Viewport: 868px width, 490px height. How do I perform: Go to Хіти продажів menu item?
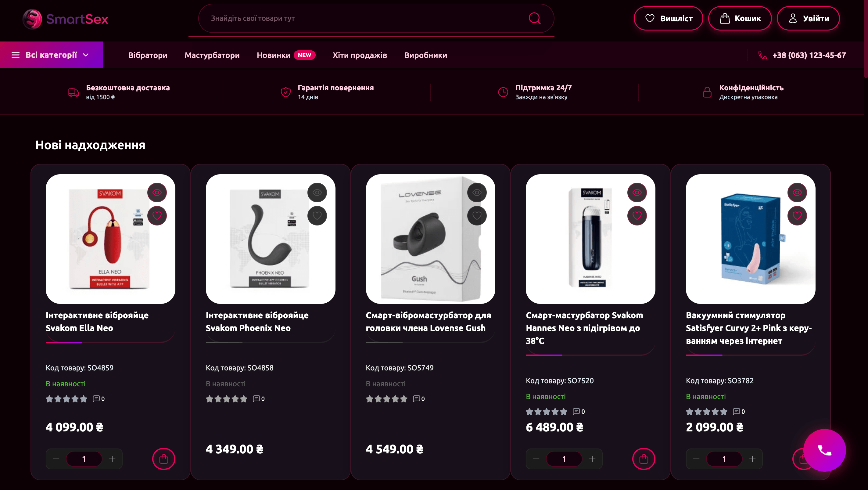click(360, 55)
